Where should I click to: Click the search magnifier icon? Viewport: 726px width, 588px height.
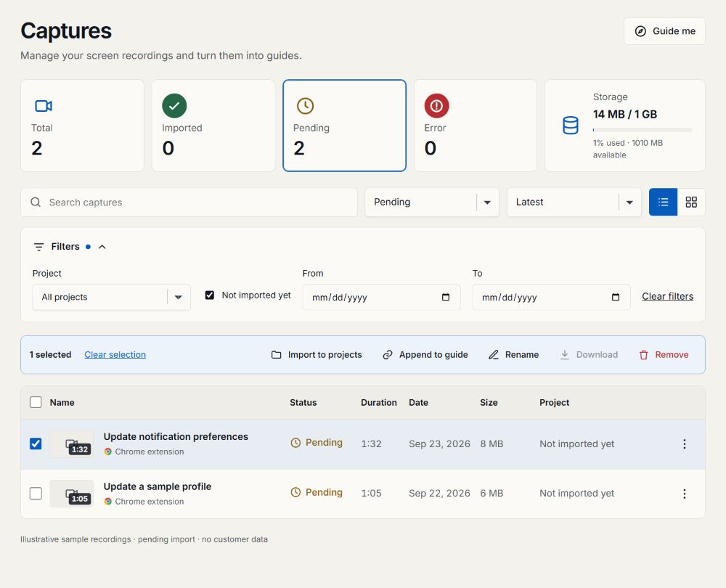pos(36,203)
